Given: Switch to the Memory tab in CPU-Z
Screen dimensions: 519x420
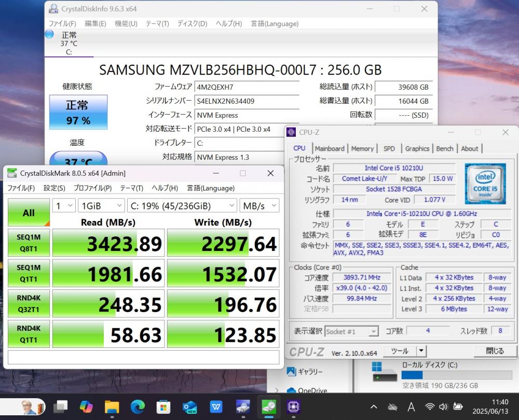Looking at the screenshot, I should [x=362, y=148].
